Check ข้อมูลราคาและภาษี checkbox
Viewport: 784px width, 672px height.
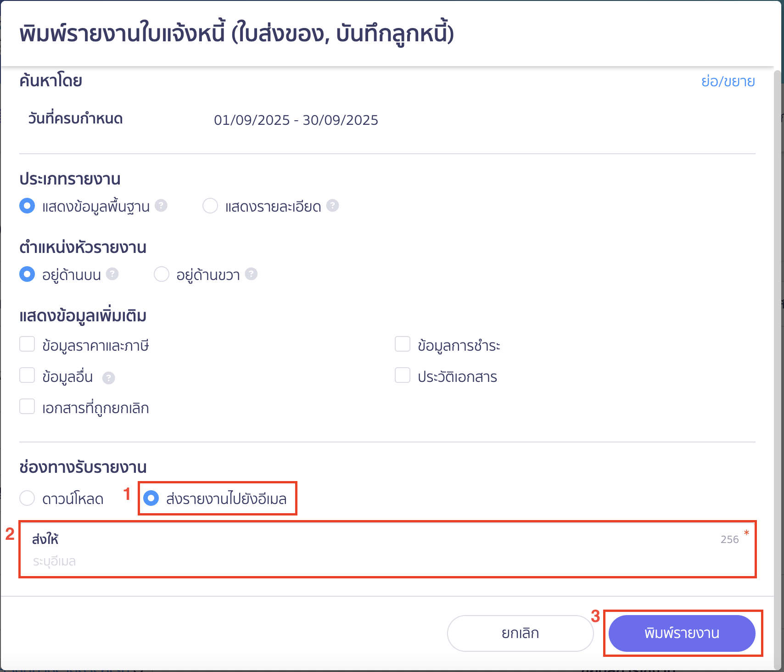point(27,344)
